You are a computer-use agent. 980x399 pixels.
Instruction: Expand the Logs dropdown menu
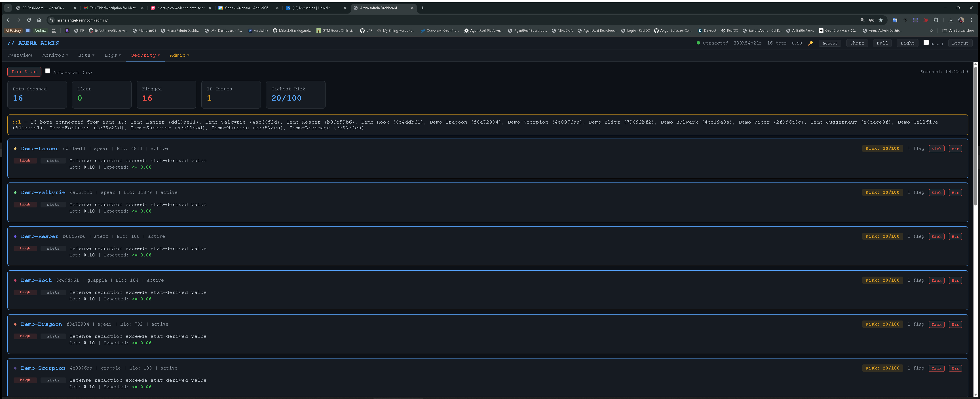click(113, 55)
